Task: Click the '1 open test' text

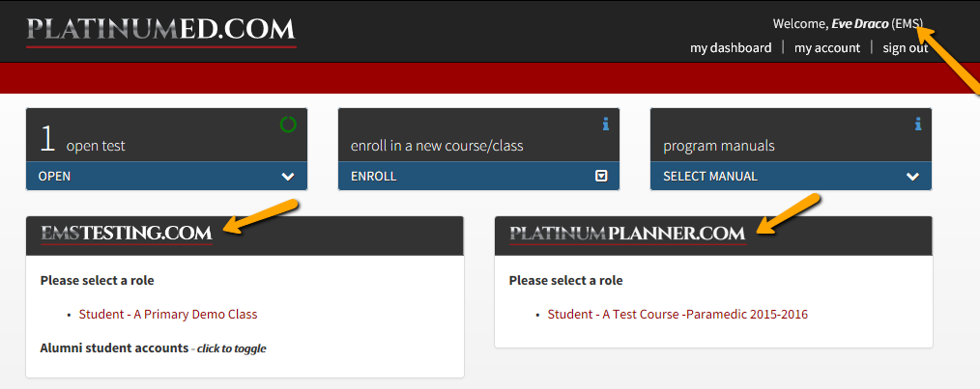Action: click(82, 140)
